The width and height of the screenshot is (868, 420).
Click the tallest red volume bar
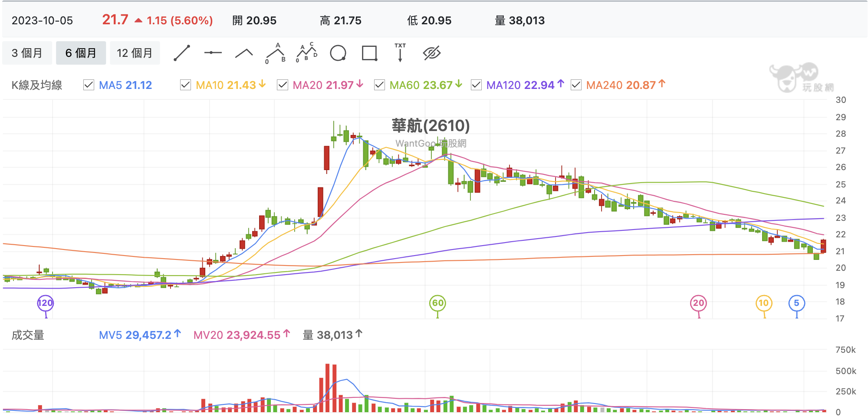(x=328, y=388)
